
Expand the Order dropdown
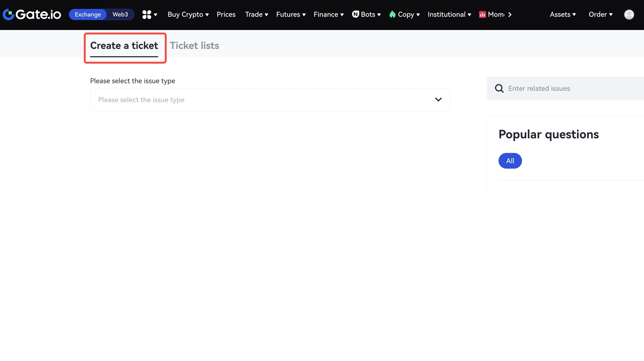(601, 15)
